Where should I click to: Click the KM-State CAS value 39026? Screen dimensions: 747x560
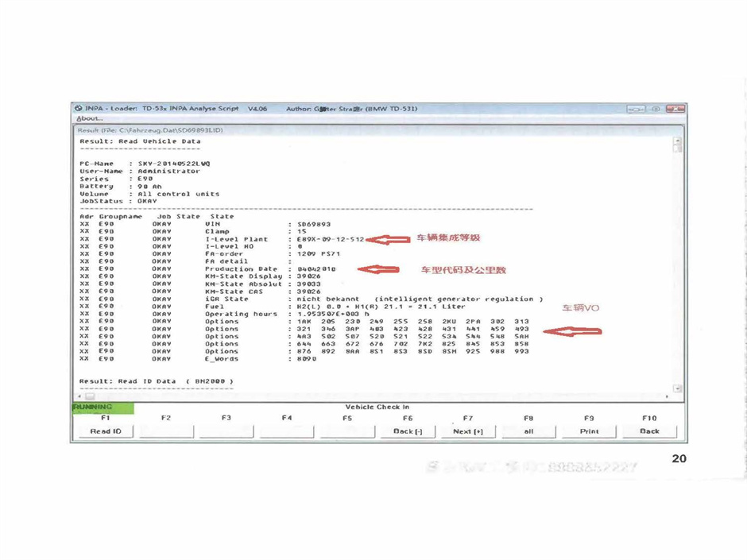tap(308, 292)
